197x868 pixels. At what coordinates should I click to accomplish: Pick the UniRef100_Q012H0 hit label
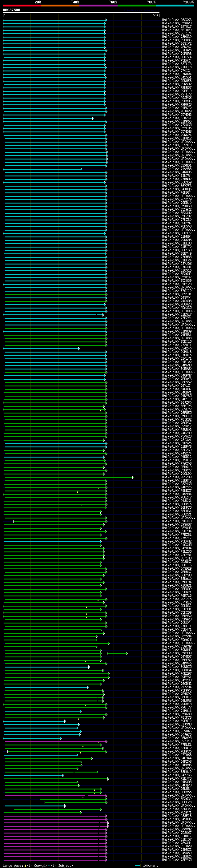pyautogui.click(x=177, y=477)
